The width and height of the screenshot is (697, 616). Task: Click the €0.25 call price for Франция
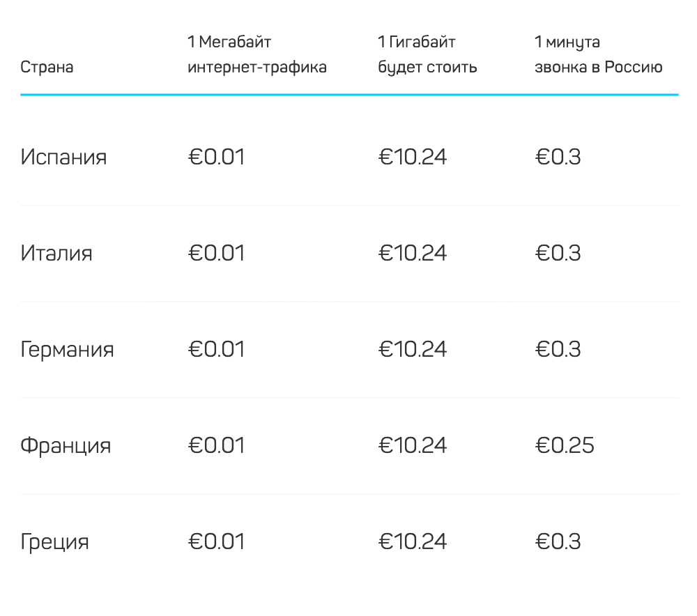coord(565,445)
